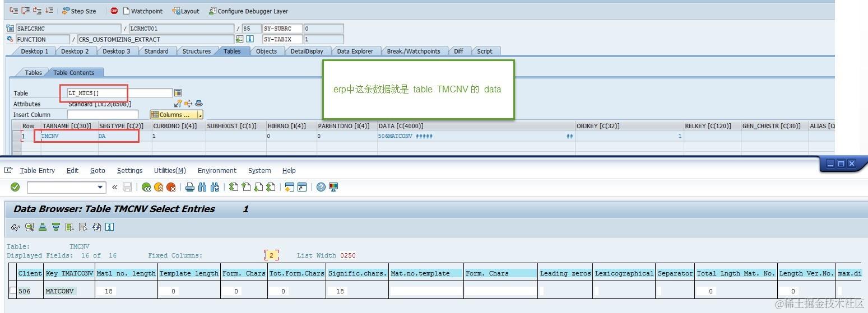Open the Standard tab
Viewport: 868px width, 313px height.
pos(156,51)
